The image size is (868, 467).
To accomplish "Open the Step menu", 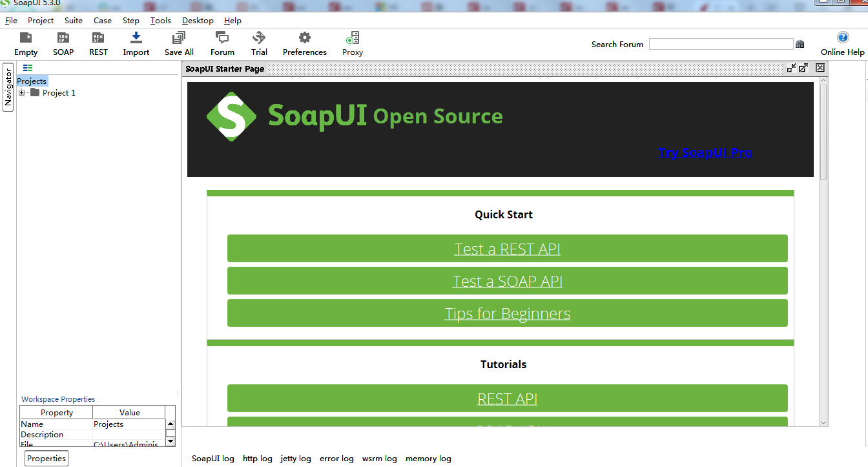I will (x=131, y=21).
